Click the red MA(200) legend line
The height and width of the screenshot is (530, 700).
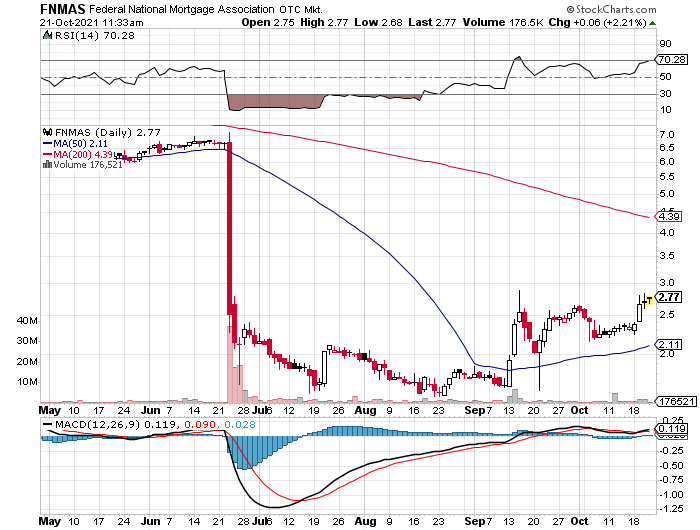pos(48,154)
